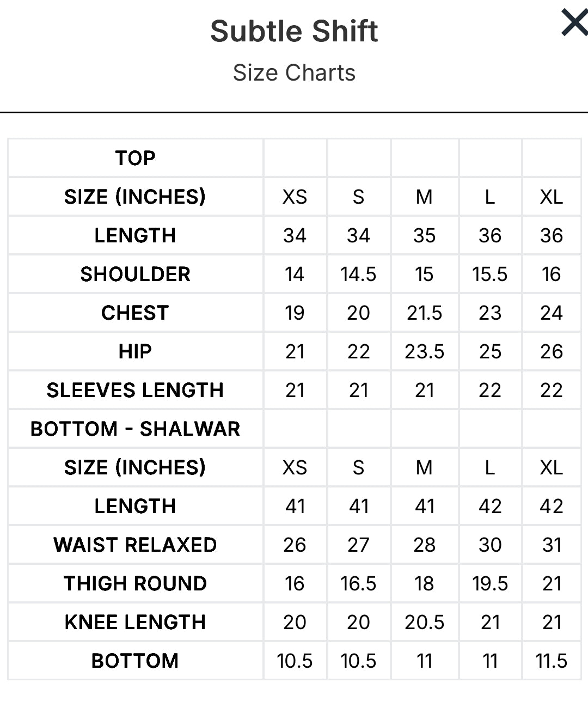Viewport: 588px width, 707px height.
Task: Select the SHOULDER row label
Action: [x=135, y=274]
